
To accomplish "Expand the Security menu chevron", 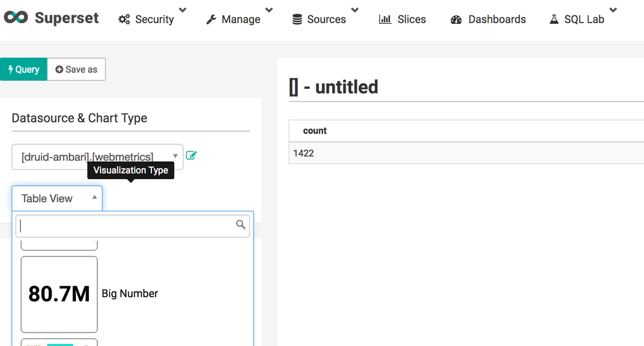I will click(182, 10).
